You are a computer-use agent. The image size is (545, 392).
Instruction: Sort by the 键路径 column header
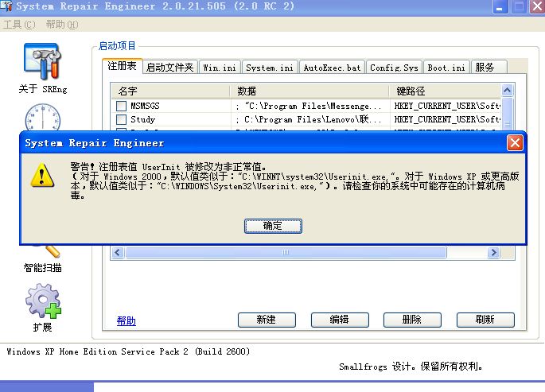click(445, 91)
